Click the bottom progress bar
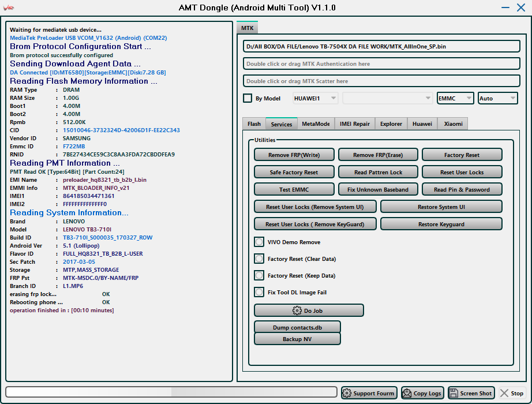 [x=171, y=392]
